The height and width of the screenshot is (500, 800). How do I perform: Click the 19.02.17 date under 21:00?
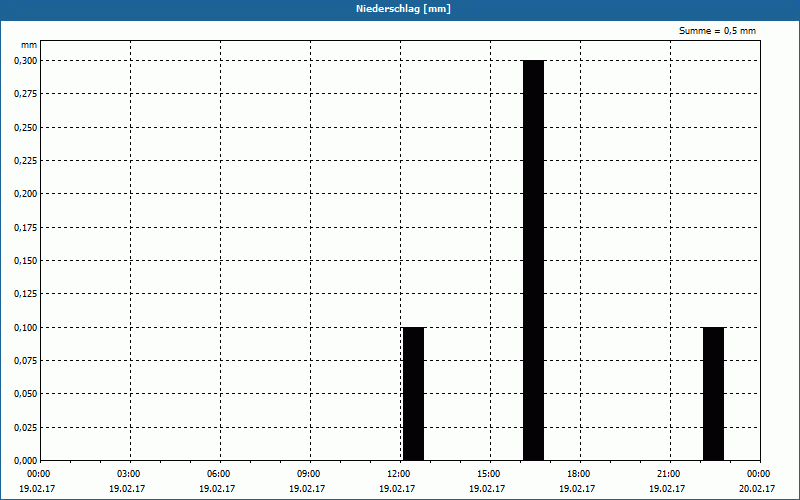[x=667, y=489]
